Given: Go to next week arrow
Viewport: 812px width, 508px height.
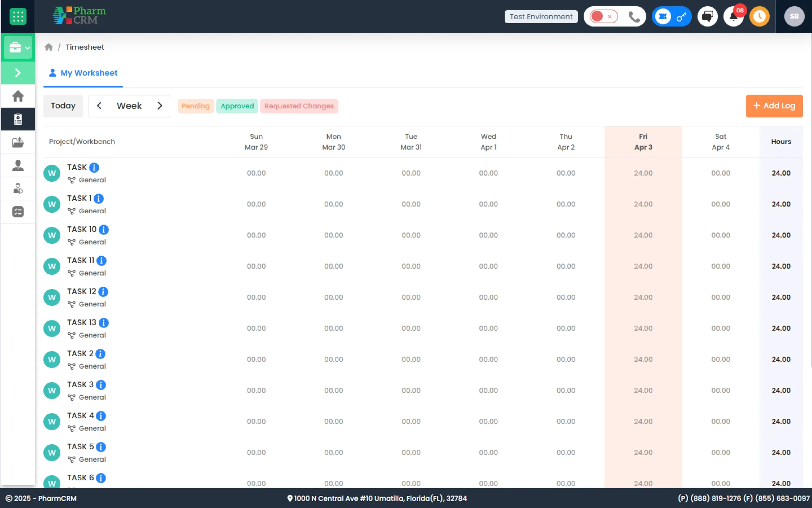Looking at the screenshot, I should (160, 106).
